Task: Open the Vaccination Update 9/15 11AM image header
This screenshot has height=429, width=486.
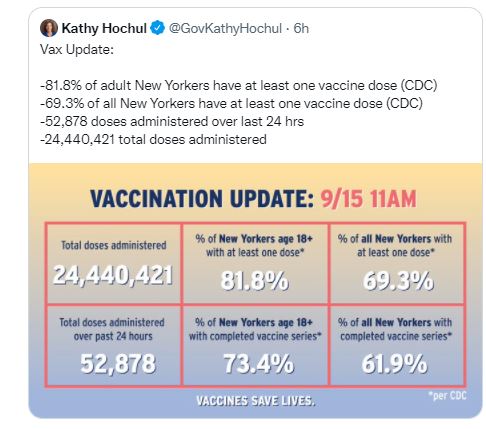Action: (253, 199)
